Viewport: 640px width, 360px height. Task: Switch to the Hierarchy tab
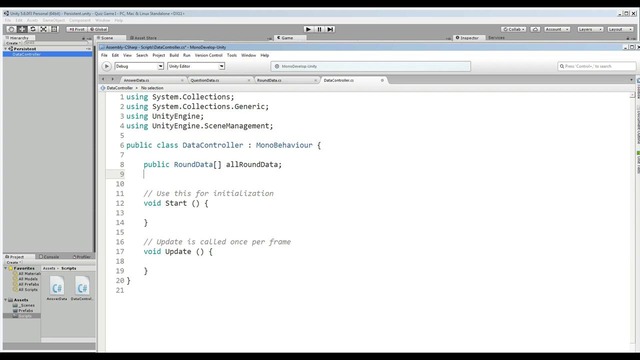pyautogui.click(x=19, y=38)
